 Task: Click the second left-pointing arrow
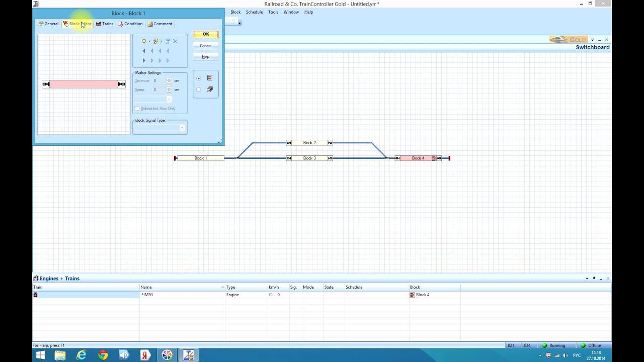(152, 51)
